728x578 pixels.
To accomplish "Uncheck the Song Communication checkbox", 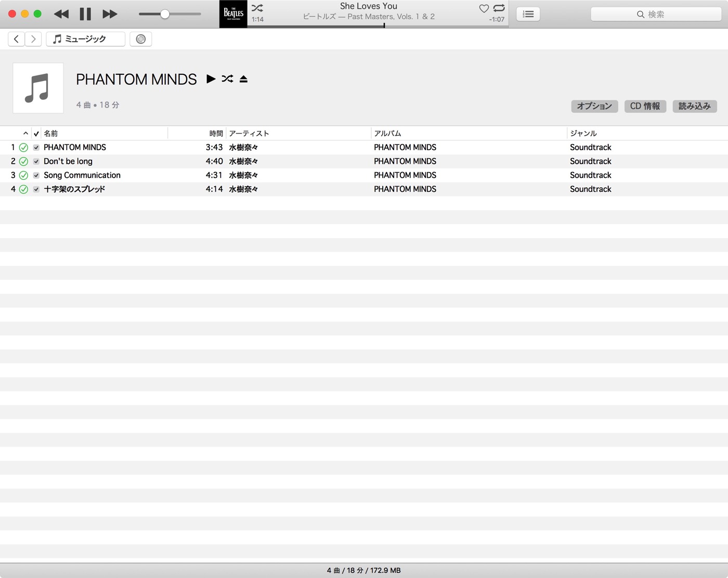I will coord(36,176).
